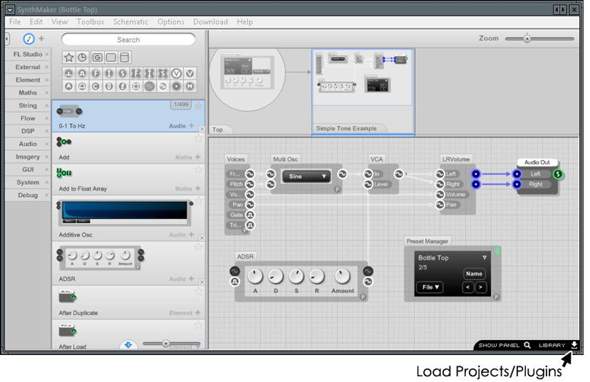Select the Additive Osc module preview
The image size is (590, 382).
125,213
